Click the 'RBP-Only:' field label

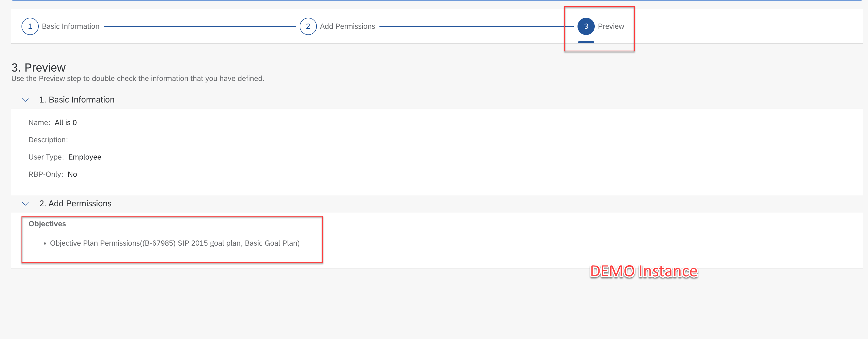[46, 174]
